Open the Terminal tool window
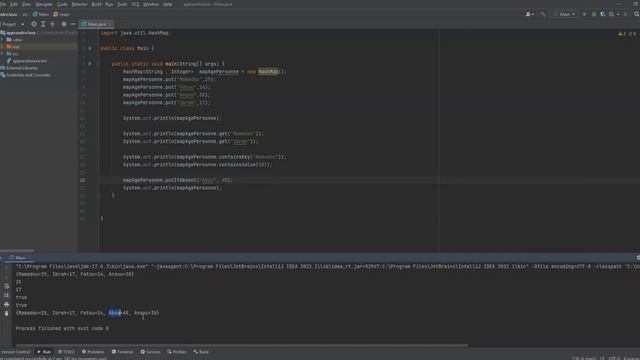Screen dimensions: 640x360 coord(122,351)
